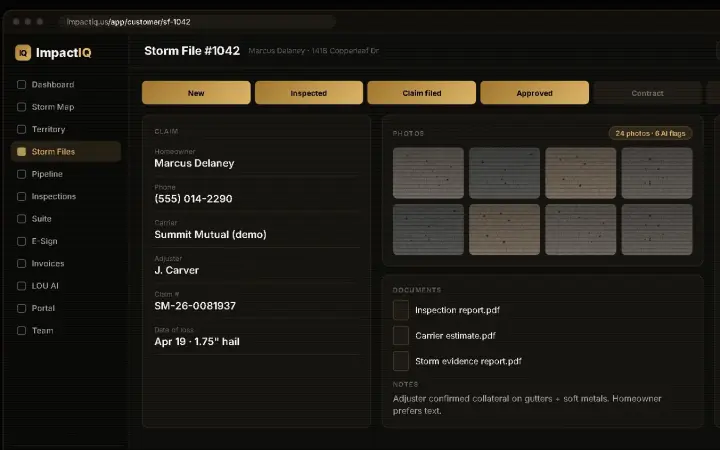This screenshot has width=720, height=450.
Task: Click the Storm File #1042 heading
Action: point(192,51)
